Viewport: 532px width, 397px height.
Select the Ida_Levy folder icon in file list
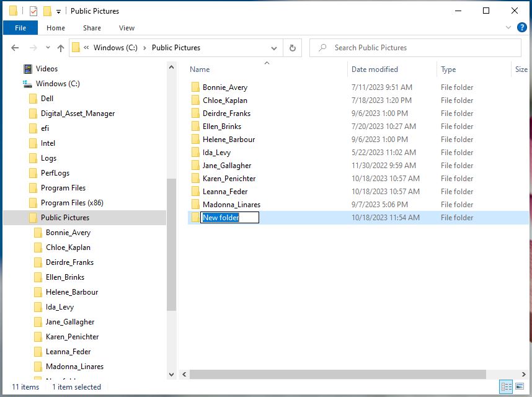pos(195,153)
